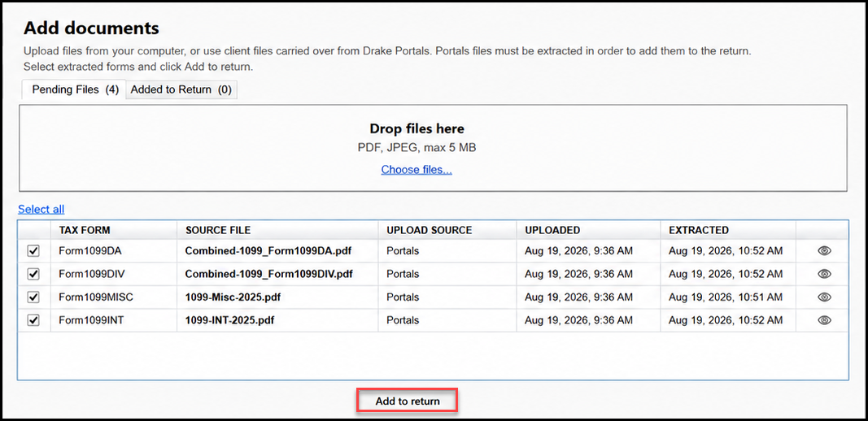The height and width of the screenshot is (421, 868).
Task: Uncheck the Form1099DA checkbox
Action: 33,251
